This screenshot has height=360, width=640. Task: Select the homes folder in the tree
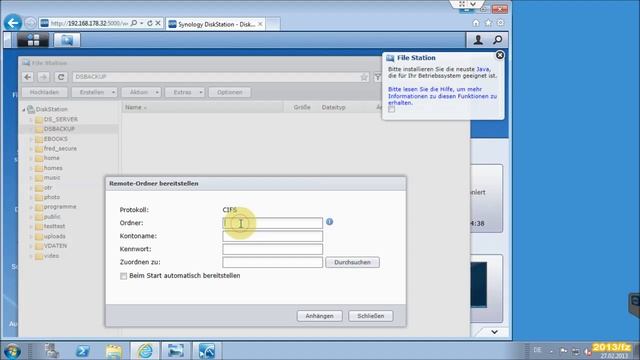click(53, 168)
